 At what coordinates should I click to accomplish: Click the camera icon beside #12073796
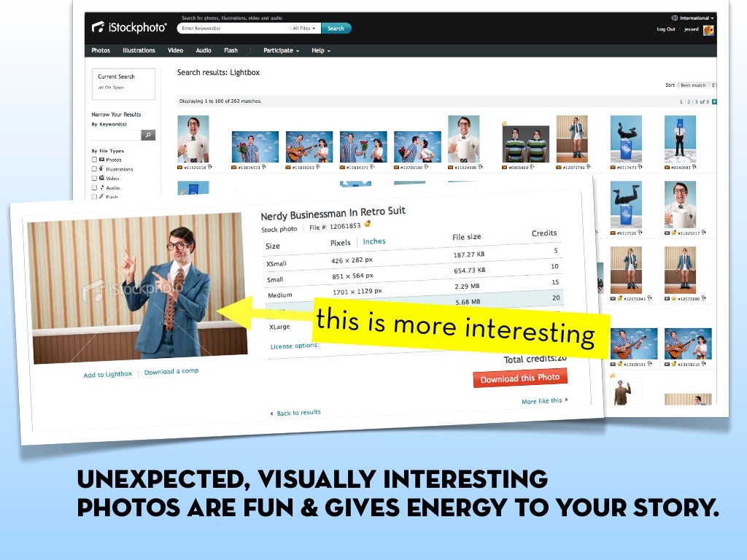559,167
